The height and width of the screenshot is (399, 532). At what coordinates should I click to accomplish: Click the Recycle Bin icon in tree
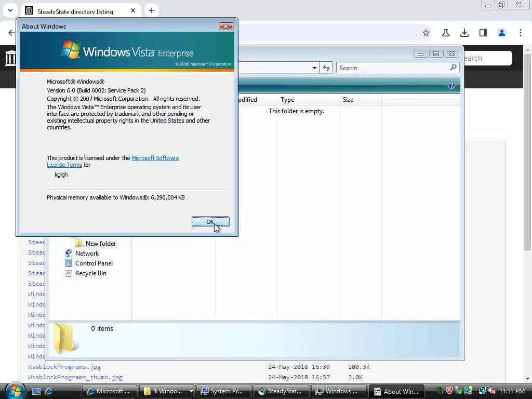[x=69, y=273]
